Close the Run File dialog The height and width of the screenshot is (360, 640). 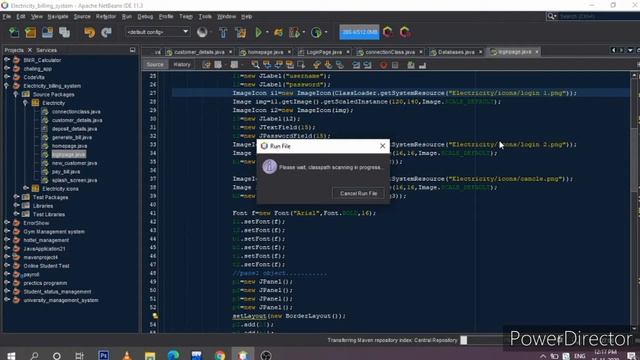(x=382, y=146)
